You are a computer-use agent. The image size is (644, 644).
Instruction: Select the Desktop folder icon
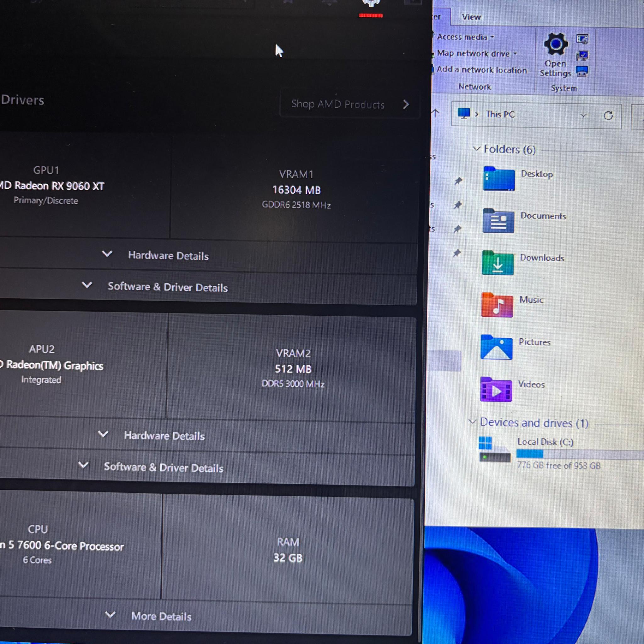[x=499, y=179]
